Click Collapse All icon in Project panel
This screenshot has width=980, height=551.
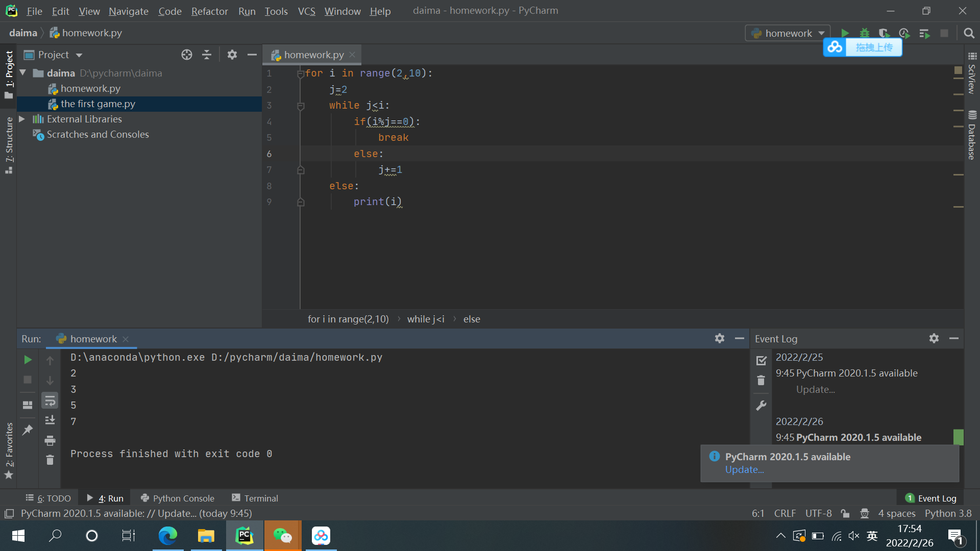point(207,55)
